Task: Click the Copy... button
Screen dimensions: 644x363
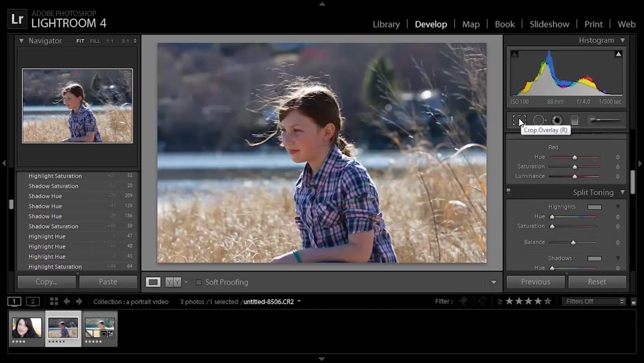Action: (x=47, y=282)
